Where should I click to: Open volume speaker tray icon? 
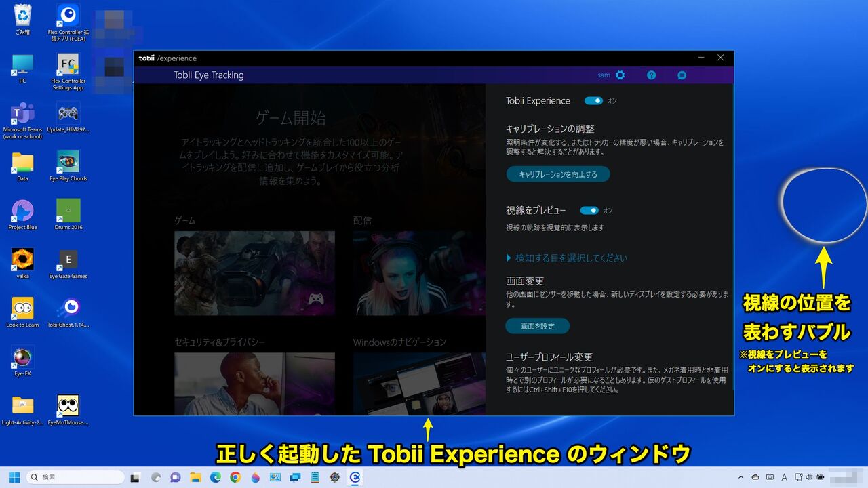809,477
